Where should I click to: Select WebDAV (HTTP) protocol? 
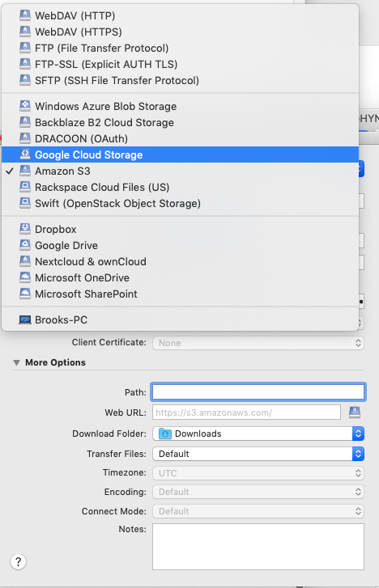(181, 15)
